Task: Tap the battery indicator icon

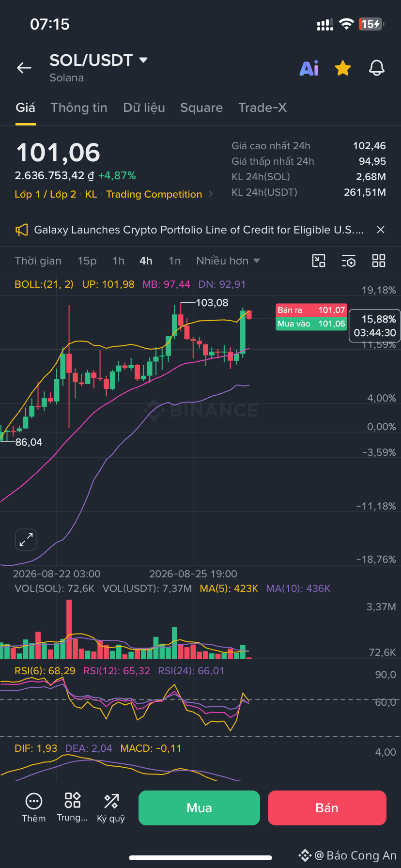Action: pyautogui.click(x=371, y=24)
